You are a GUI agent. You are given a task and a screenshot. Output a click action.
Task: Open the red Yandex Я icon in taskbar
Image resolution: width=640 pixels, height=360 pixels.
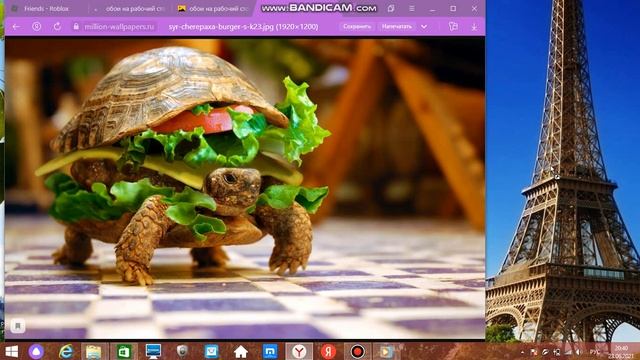pos(328,351)
